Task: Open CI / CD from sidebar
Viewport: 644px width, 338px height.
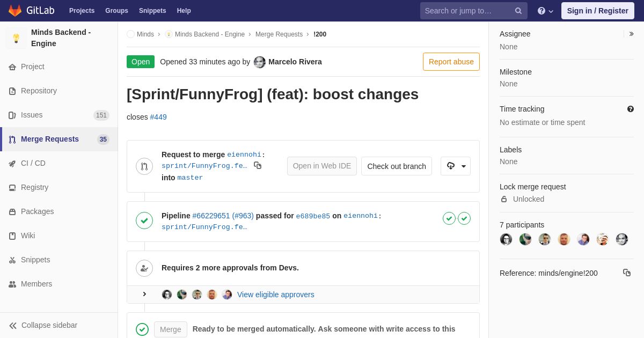Action: pos(33,163)
